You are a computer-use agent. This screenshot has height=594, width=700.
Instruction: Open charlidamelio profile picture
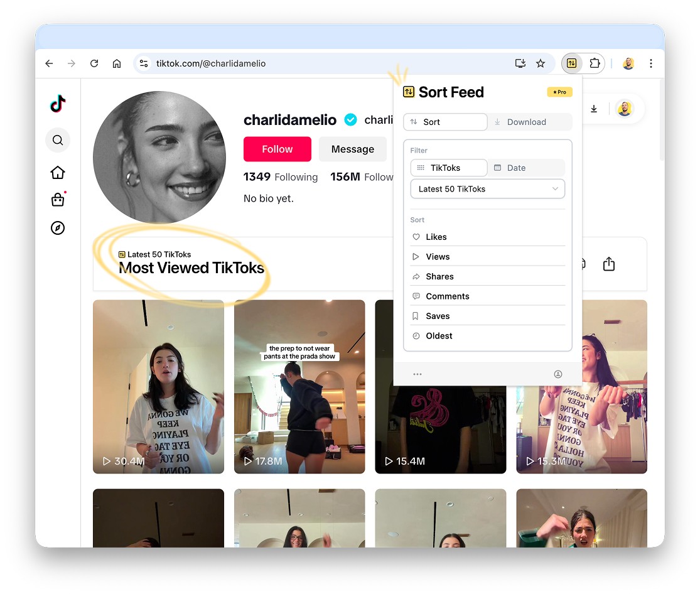point(159,157)
